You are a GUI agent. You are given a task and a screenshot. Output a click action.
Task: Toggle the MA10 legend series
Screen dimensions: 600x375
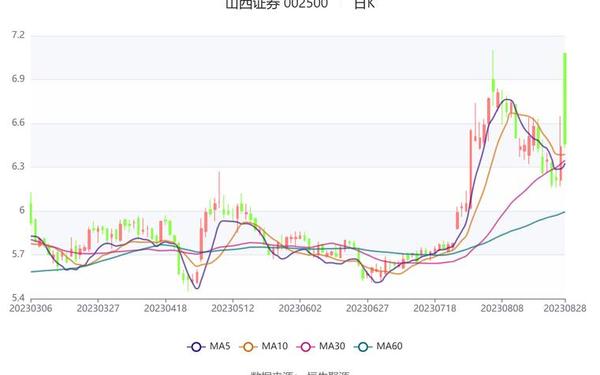tap(263, 346)
